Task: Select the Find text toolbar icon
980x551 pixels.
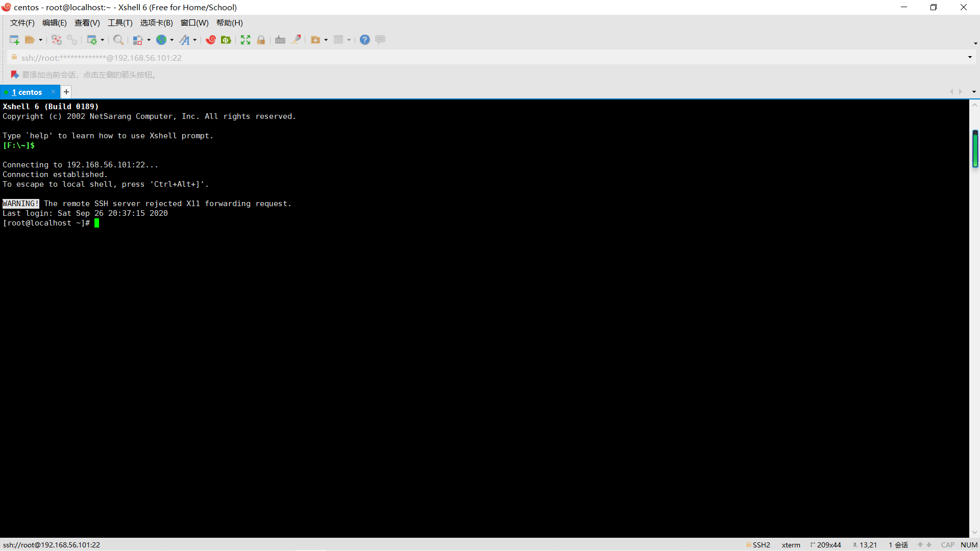Action: point(118,40)
